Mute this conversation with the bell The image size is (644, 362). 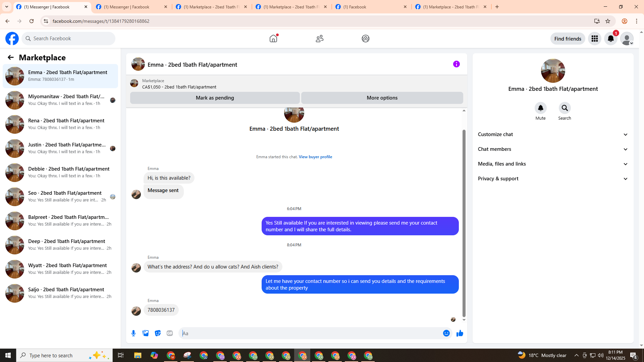tap(540, 108)
